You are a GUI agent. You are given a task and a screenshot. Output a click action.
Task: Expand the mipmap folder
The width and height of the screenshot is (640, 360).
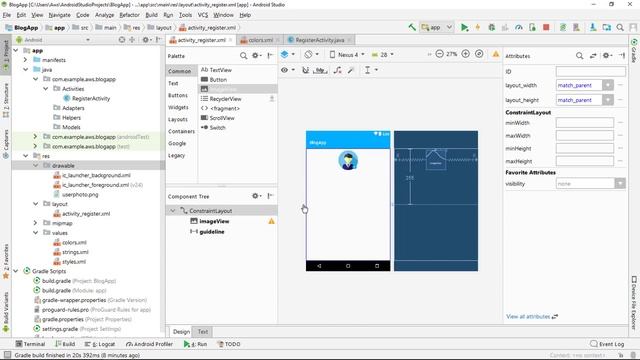click(x=36, y=223)
